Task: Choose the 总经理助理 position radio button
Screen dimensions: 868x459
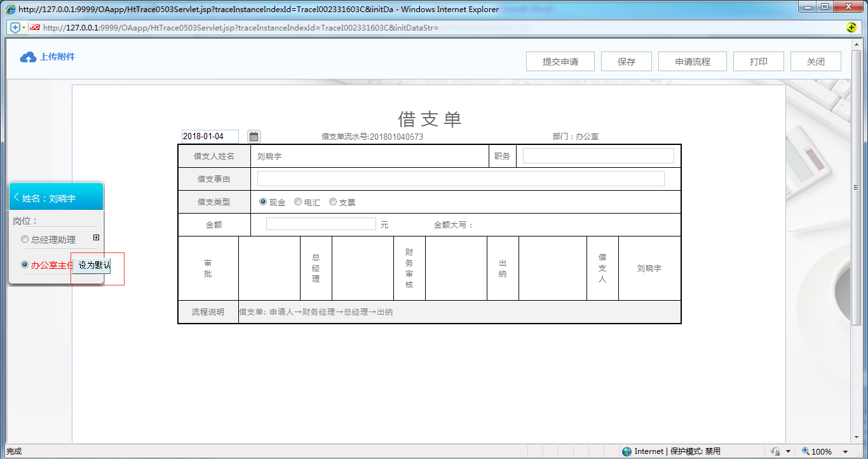Action: pyautogui.click(x=25, y=240)
